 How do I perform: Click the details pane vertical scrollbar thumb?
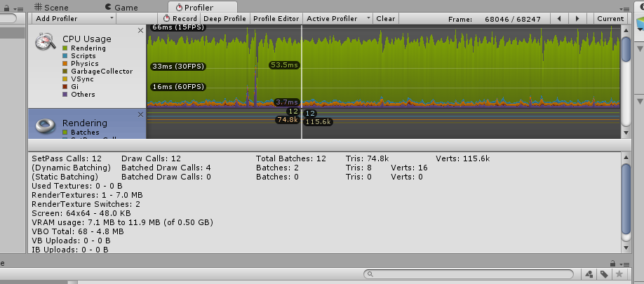pyautogui.click(x=626, y=198)
